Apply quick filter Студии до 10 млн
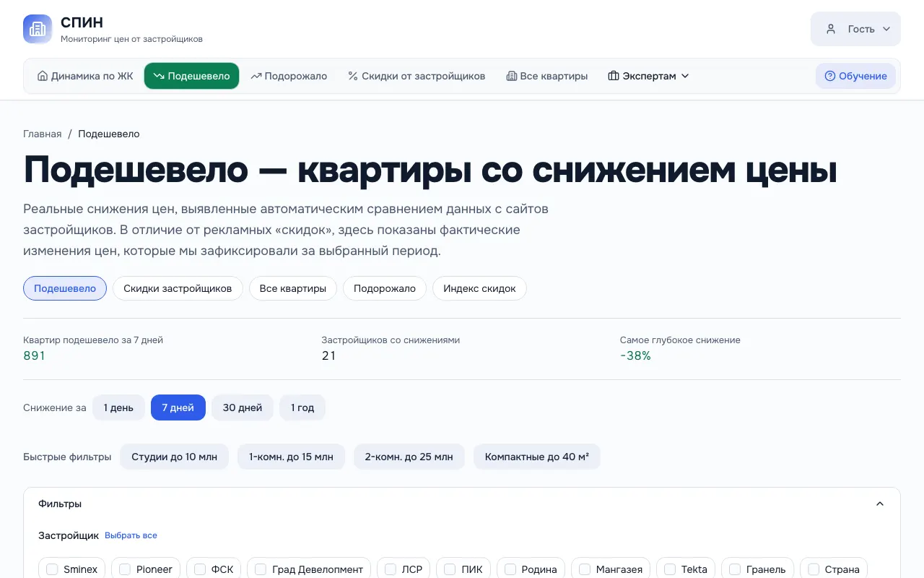924x578 pixels. pos(174,457)
